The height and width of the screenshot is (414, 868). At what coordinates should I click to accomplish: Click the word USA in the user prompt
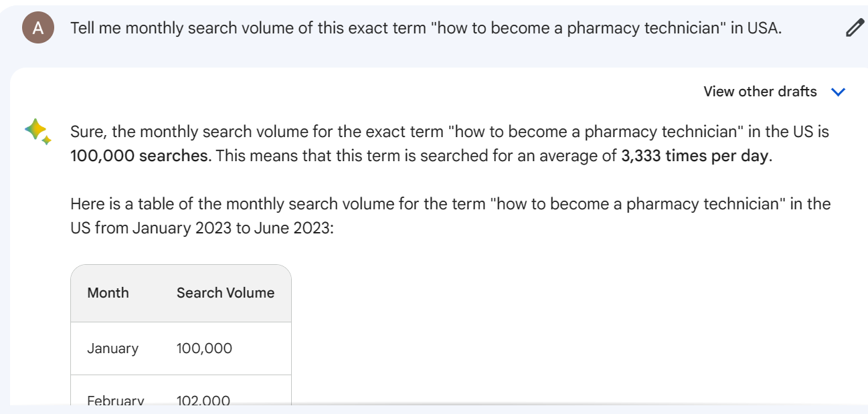point(764,28)
